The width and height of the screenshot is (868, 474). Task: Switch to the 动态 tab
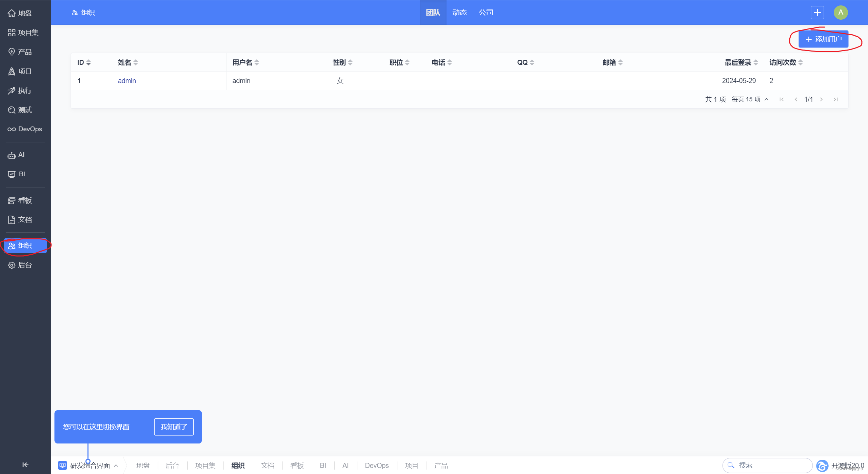[x=459, y=13]
